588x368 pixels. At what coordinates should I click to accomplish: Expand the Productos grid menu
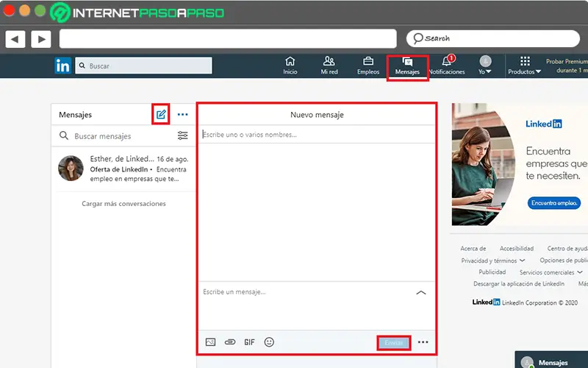point(525,66)
